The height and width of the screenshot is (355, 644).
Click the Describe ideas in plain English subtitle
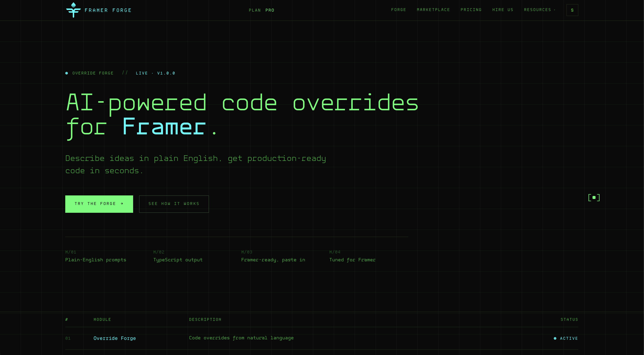[x=196, y=165]
